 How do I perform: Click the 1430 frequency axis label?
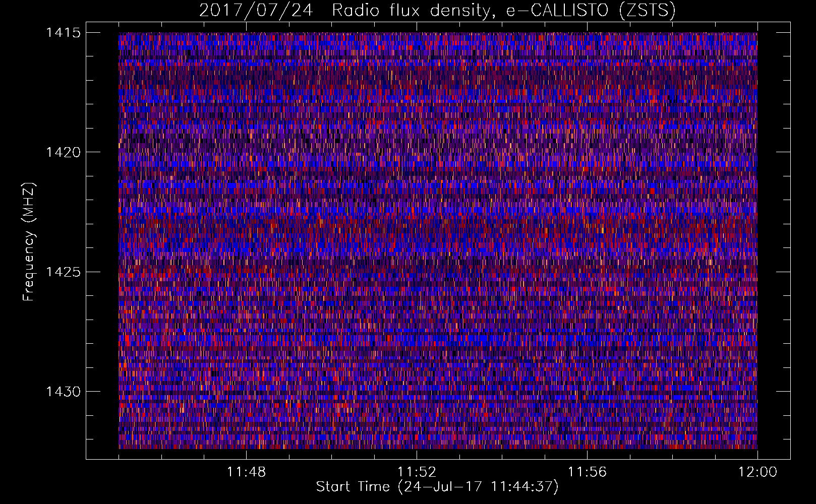pyautogui.click(x=64, y=392)
